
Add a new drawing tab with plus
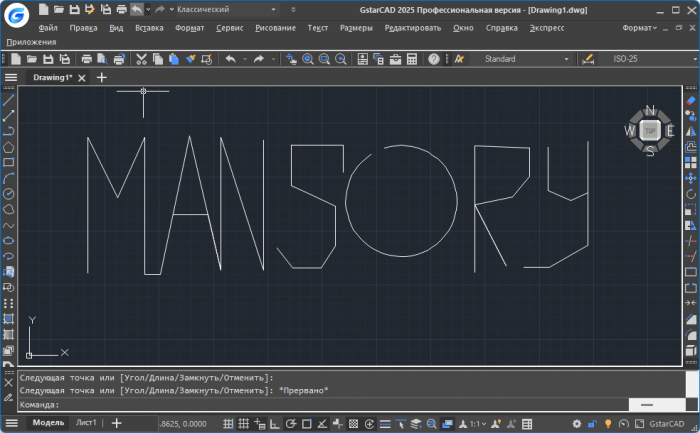(102, 77)
